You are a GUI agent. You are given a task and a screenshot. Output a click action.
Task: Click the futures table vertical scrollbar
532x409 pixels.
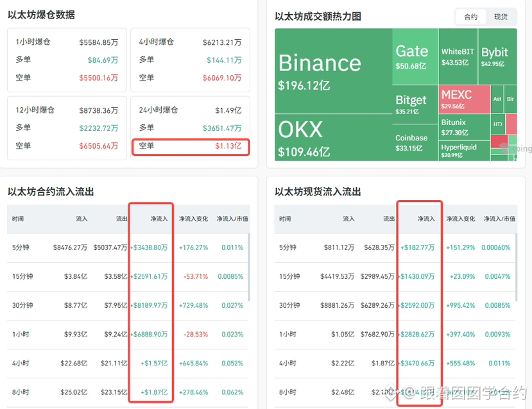(x=249, y=267)
